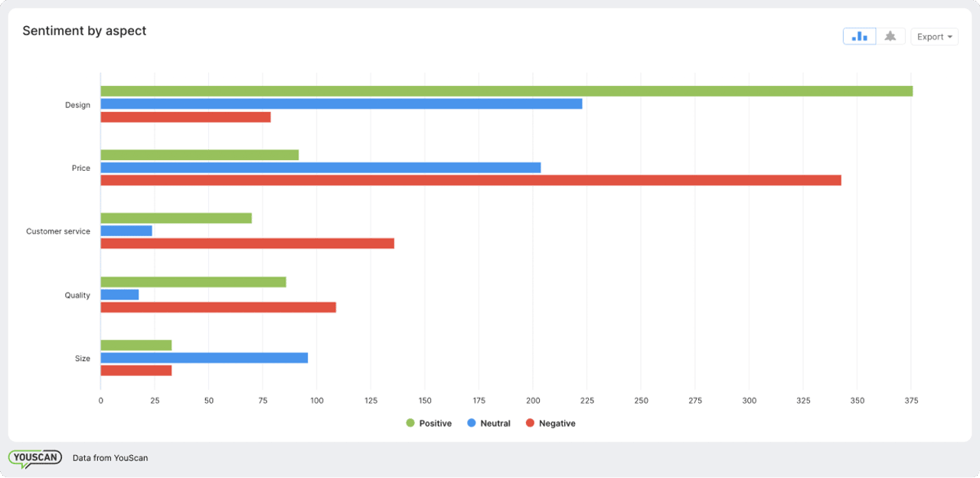Click the red Negative bar for Price
Image resolution: width=980 pixels, height=478 pixels.
point(471,181)
